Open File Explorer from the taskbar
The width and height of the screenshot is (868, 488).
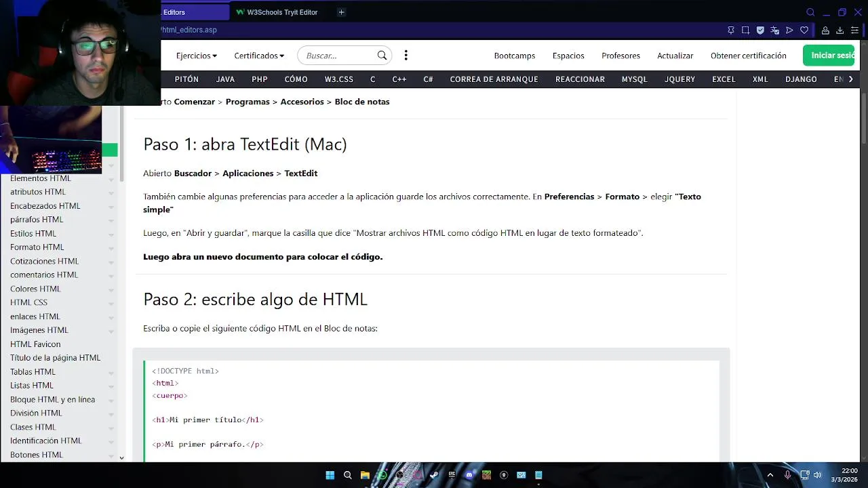click(x=365, y=475)
